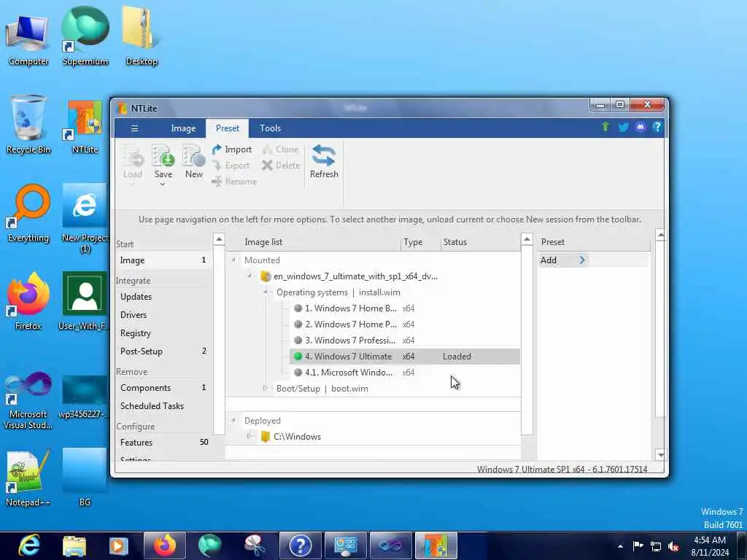Click Export in the Preset ribbon

click(231, 166)
